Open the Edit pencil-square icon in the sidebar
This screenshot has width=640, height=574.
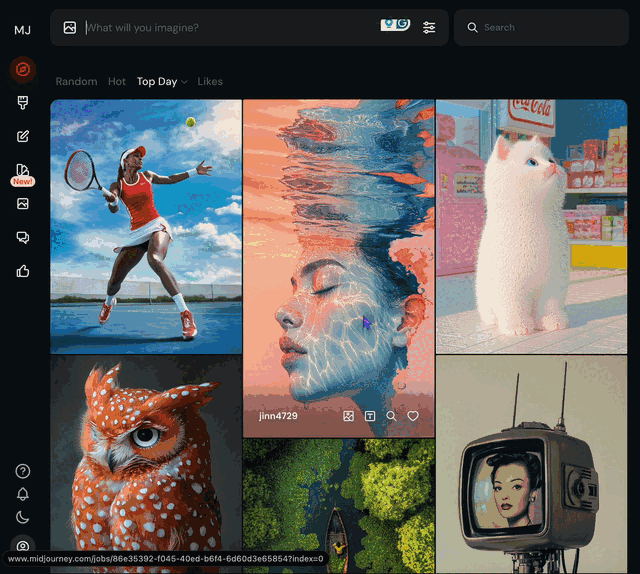tap(23, 136)
